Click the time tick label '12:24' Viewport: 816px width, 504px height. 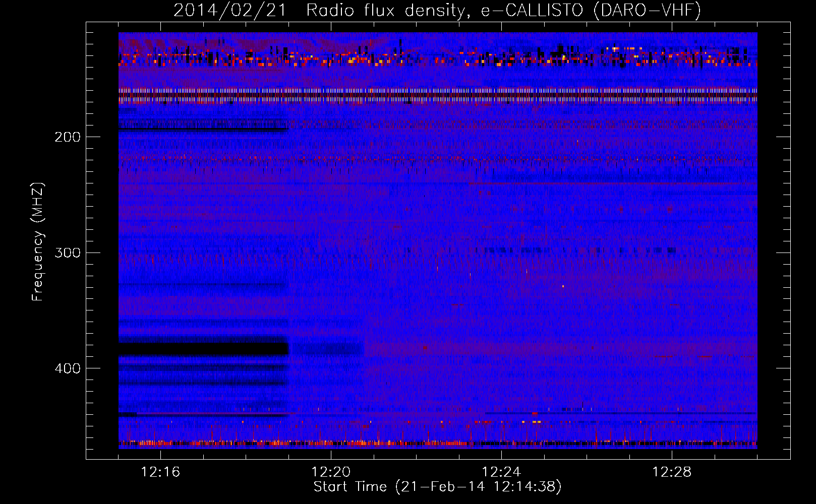pos(501,472)
